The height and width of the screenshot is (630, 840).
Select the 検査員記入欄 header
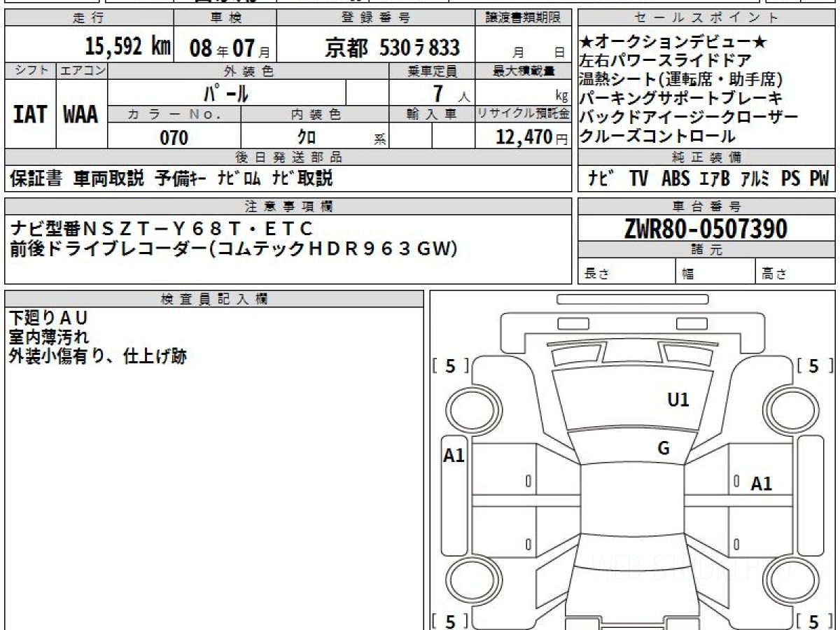(x=214, y=299)
